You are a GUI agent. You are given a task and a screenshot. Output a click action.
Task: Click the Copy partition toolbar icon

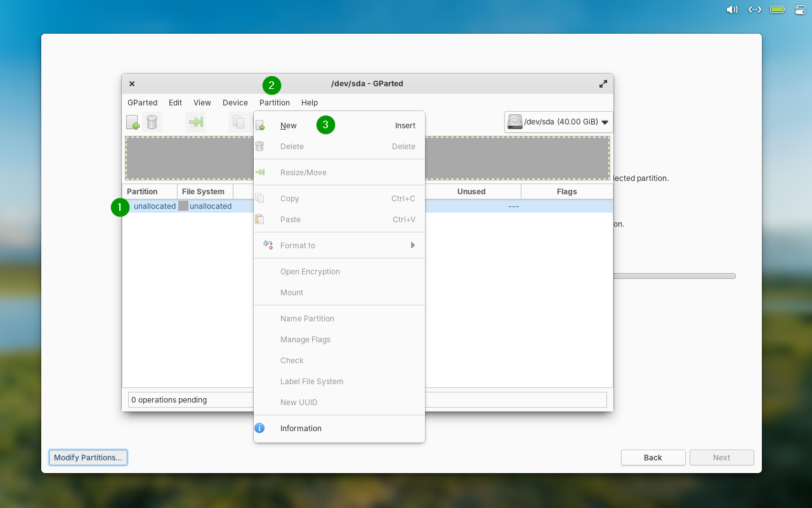coord(239,122)
